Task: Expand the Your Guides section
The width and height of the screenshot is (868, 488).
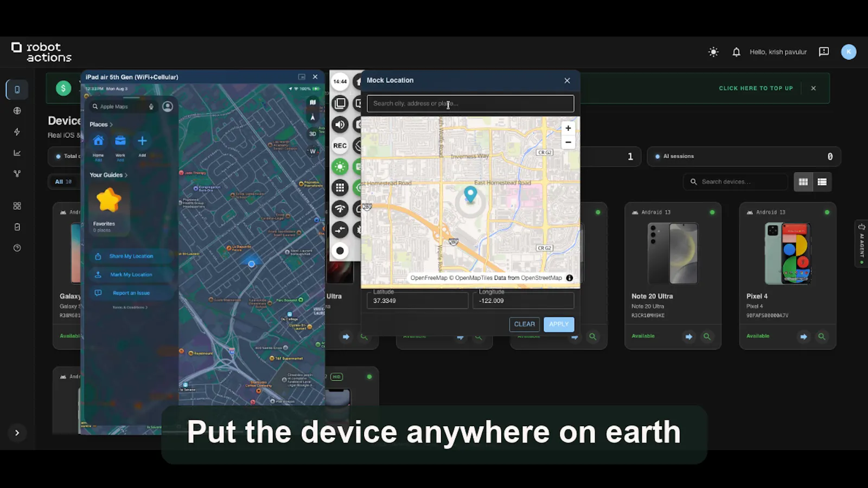Action: (x=108, y=175)
